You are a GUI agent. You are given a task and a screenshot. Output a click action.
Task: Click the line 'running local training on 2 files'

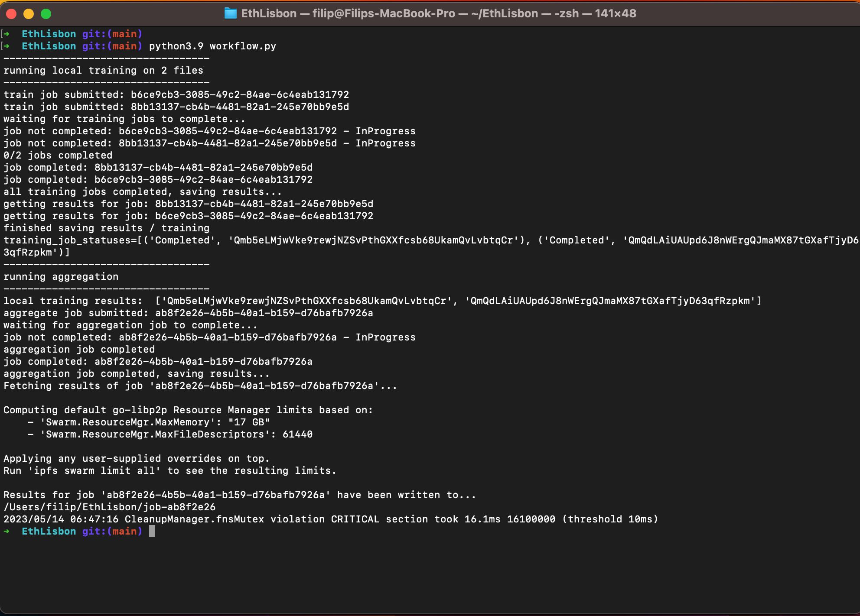103,70
